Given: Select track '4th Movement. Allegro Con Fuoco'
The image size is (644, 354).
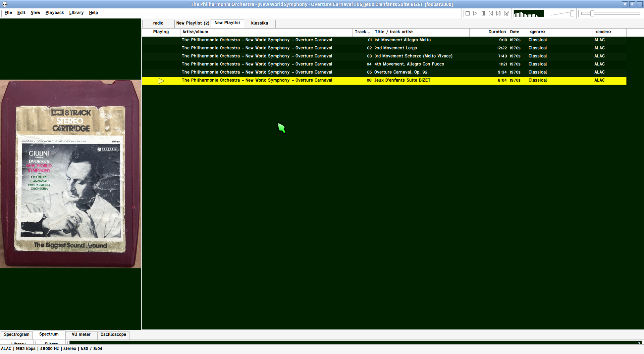Looking at the screenshot, I should click(384, 64).
